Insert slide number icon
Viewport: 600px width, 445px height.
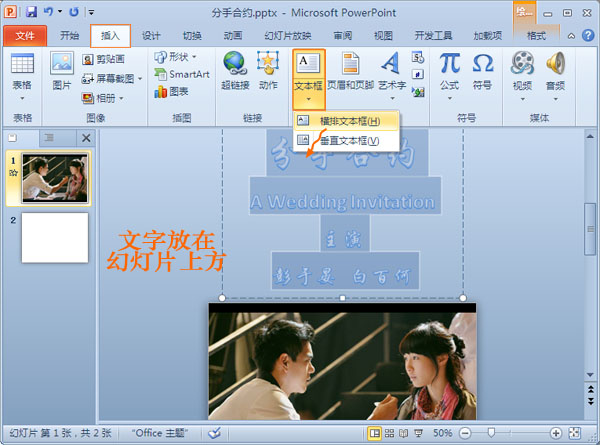[x=417, y=74]
